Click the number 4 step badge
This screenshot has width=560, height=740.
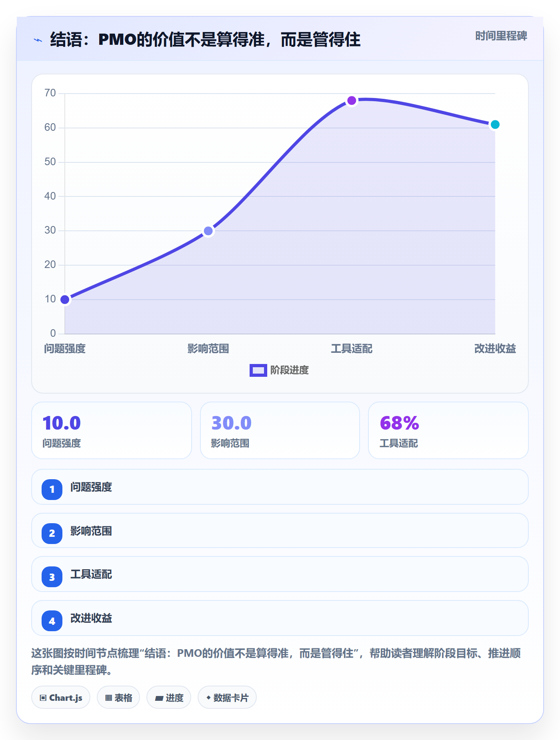pyautogui.click(x=52, y=621)
